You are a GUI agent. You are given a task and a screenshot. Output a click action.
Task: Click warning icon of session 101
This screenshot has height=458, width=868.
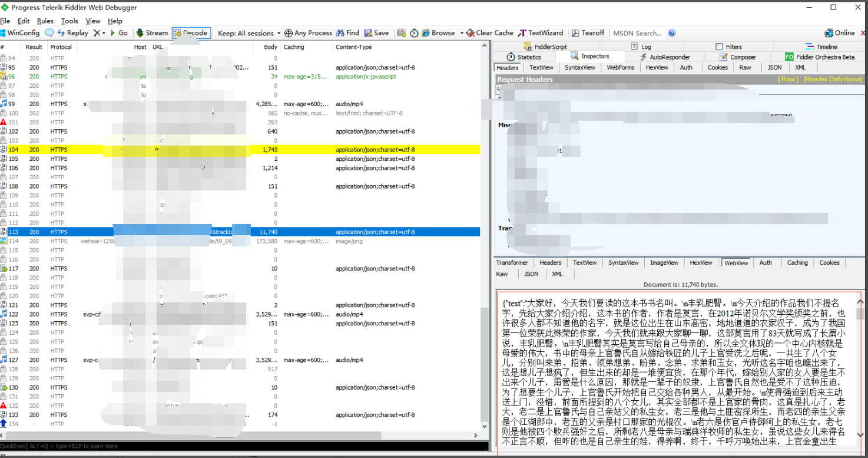[4, 122]
